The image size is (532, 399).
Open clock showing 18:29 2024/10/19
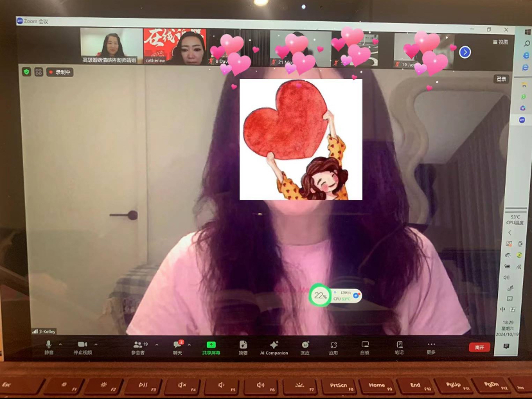[508, 328]
